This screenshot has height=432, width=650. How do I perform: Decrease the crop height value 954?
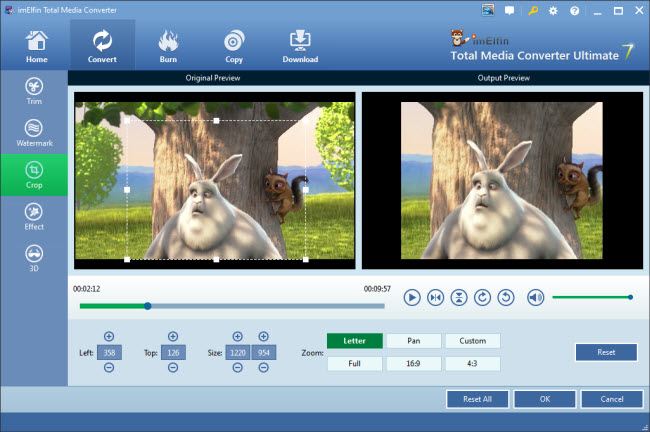pos(264,367)
